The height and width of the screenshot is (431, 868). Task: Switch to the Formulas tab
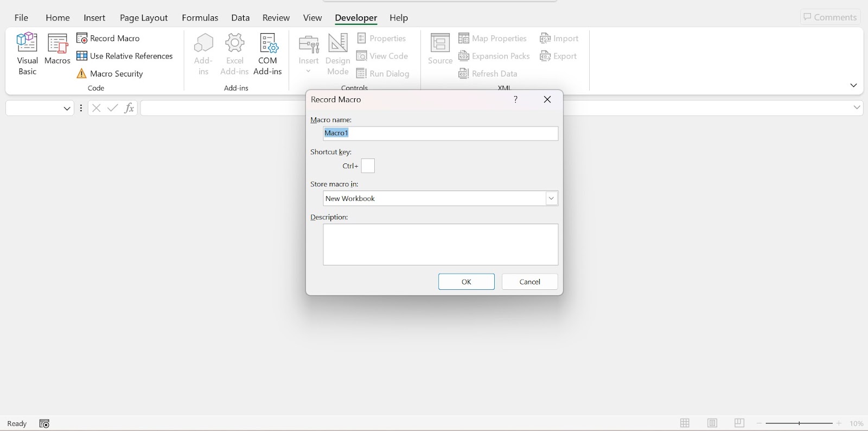[x=200, y=17]
